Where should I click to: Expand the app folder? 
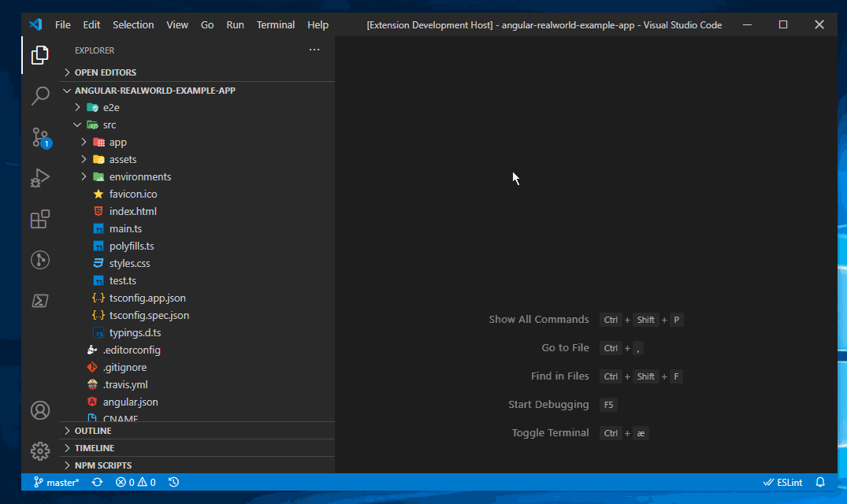(197, 143)
